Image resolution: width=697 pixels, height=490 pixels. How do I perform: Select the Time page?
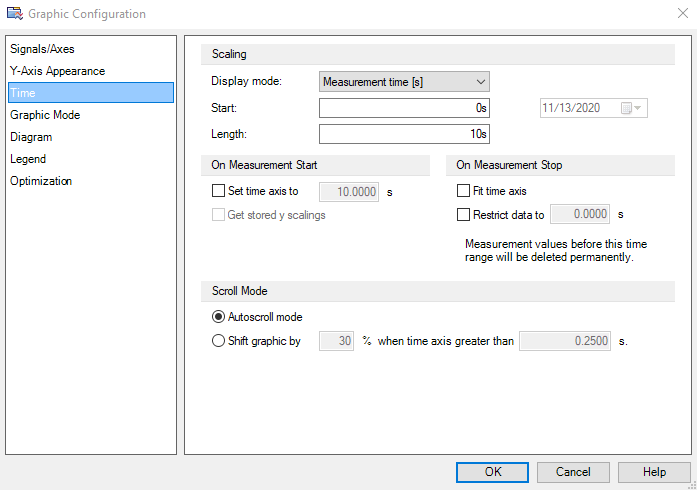point(91,92)
